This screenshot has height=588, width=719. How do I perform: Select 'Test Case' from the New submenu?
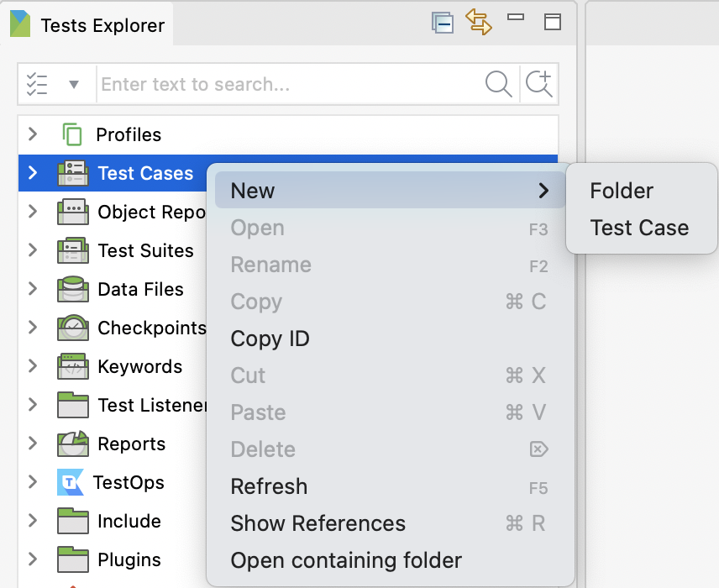641,228
